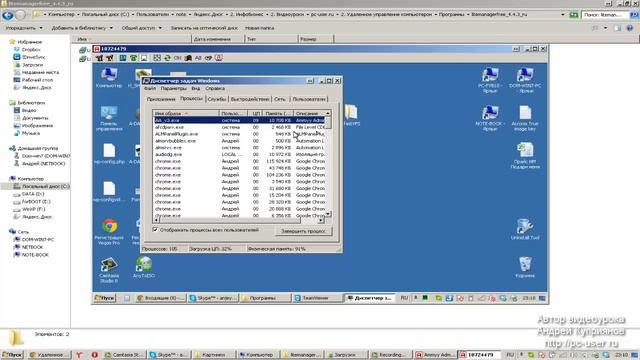
Task: Expand Домашняя группа in Explorer sidebar
Action: point(33,148)
